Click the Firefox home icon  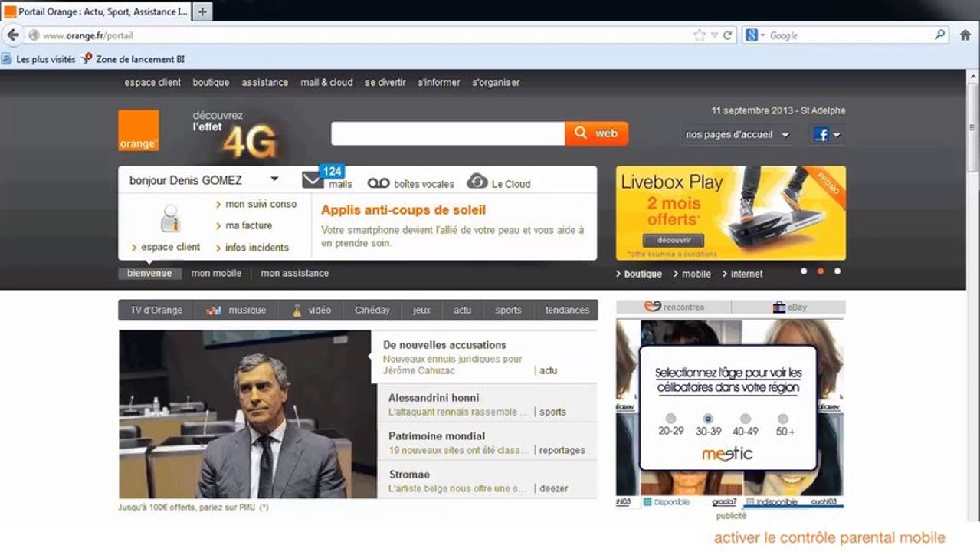965,35
